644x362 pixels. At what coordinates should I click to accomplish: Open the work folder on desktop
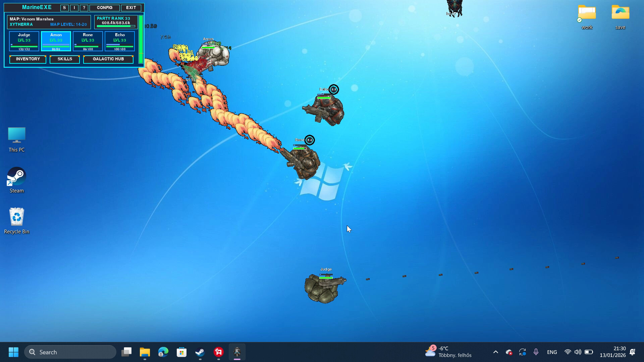point(587,14)
